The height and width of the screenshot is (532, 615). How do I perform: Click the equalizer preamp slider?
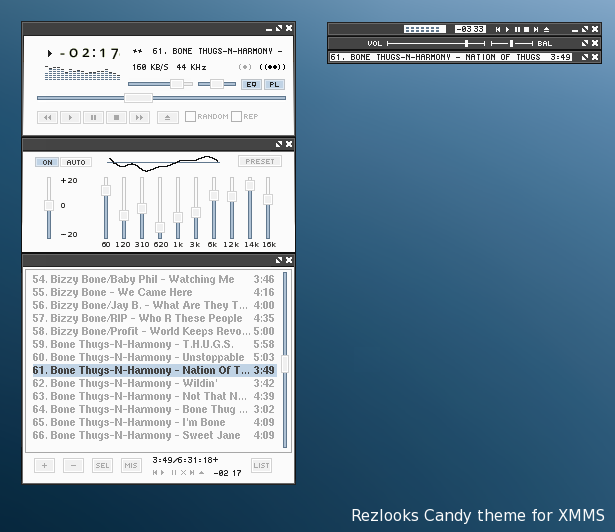pos(49,208)
